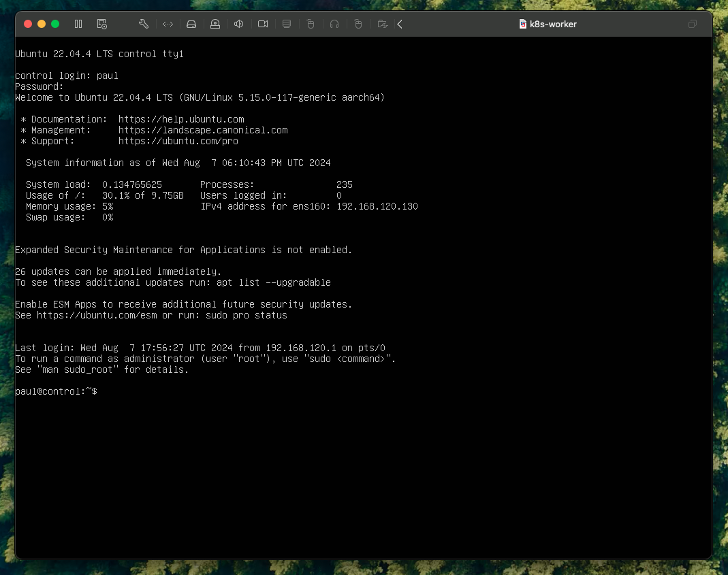Open the snapshots manager icon

pos(102,24)
